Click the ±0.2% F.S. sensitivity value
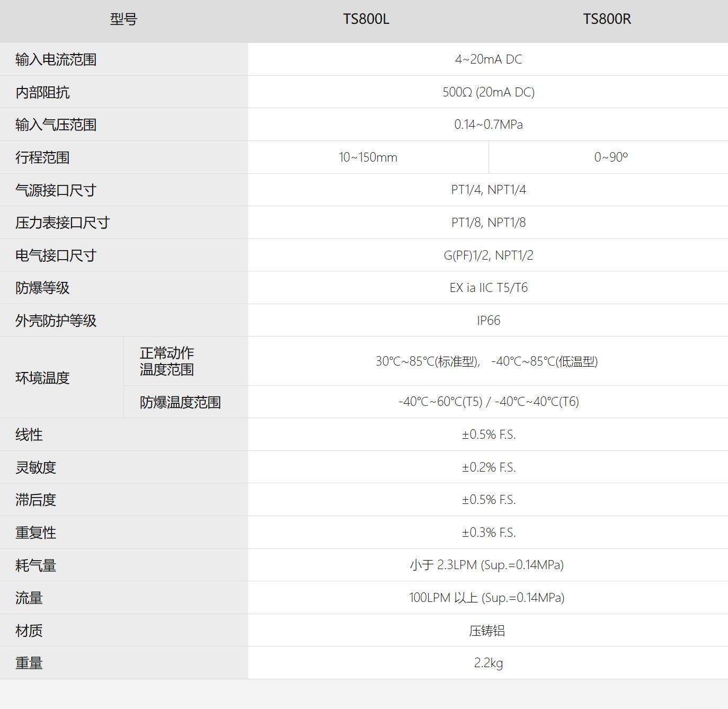This screenshot has height=709, width=728. [488, 467]
